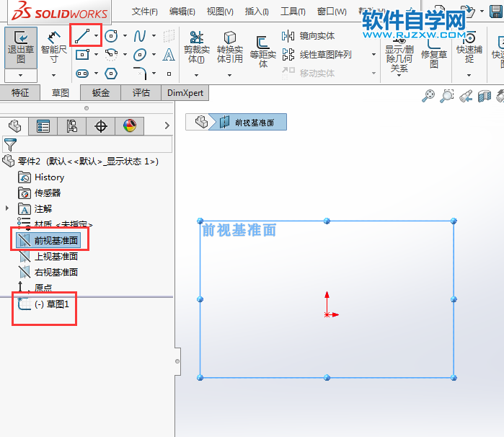Image resolution: width=504 pixels, height=437 pixels.
Task: Open the PropertyManager tab
Action: pos(43,126)
